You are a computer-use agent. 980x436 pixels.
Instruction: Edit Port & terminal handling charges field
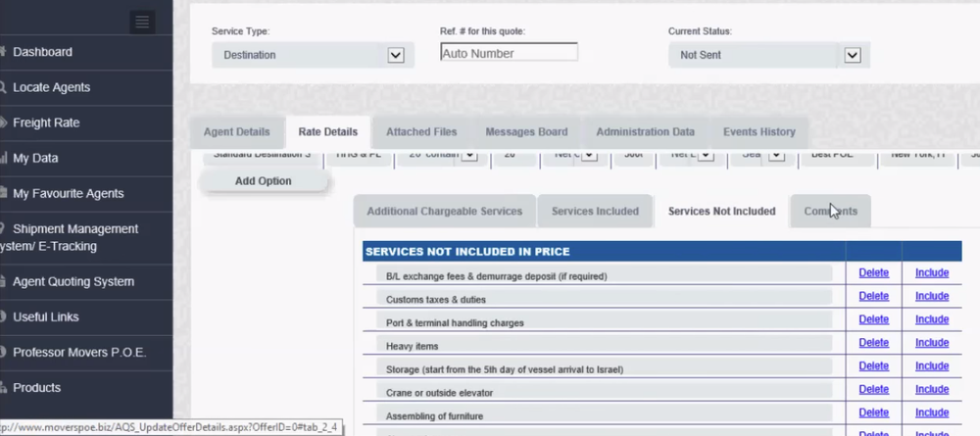(605, 321)
